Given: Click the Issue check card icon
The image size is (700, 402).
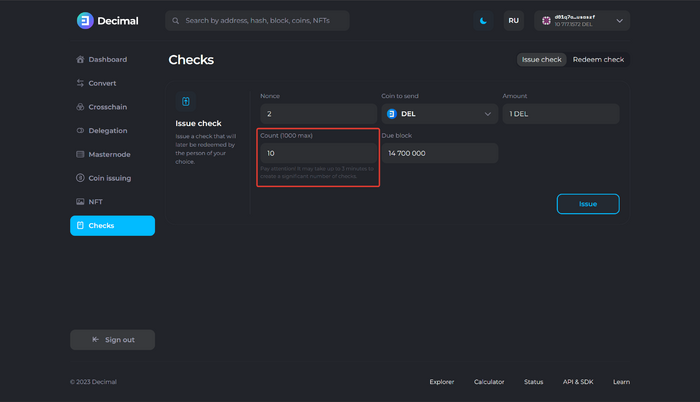Looking at the screenshot, I should (186, 101).
